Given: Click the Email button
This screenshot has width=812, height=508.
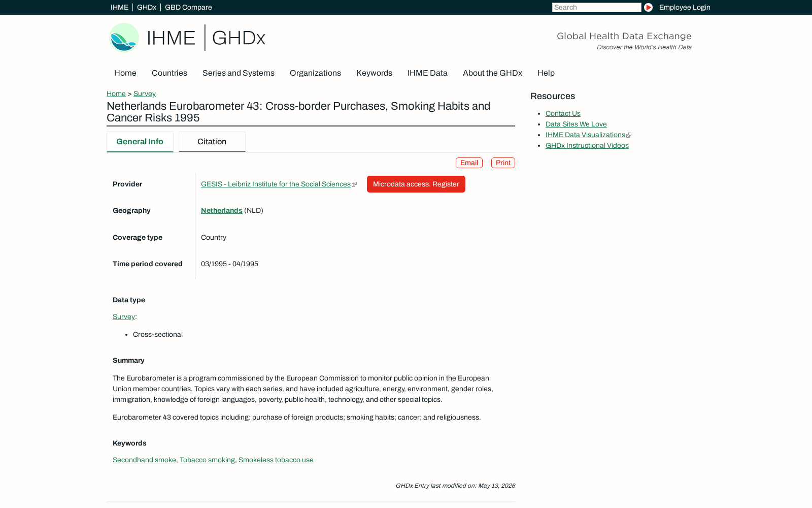Looking at the screenshot, I should 469,163.
